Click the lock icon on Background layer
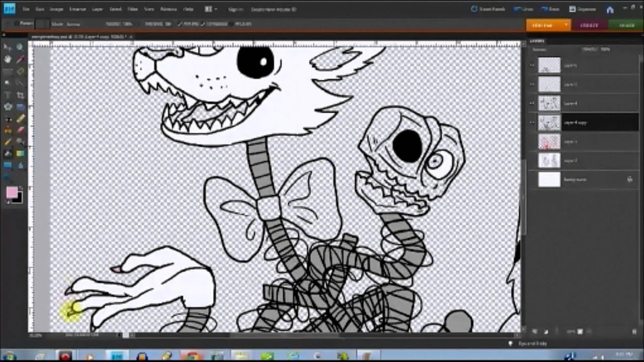The image size is (644, 362). click(x=630, y=179)
